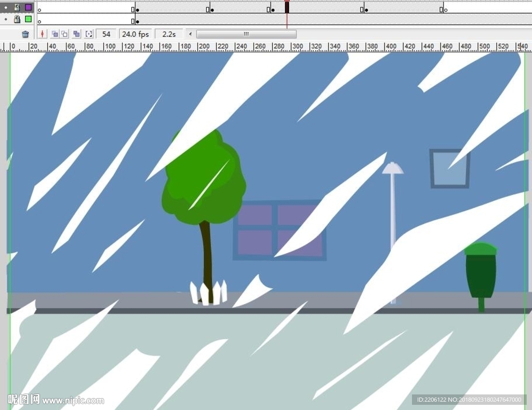This screenshot has height=410, width=532.
Task: Select purple layer keyframe right of playhead
Action: pyautogui.click(x=366, y=10)
